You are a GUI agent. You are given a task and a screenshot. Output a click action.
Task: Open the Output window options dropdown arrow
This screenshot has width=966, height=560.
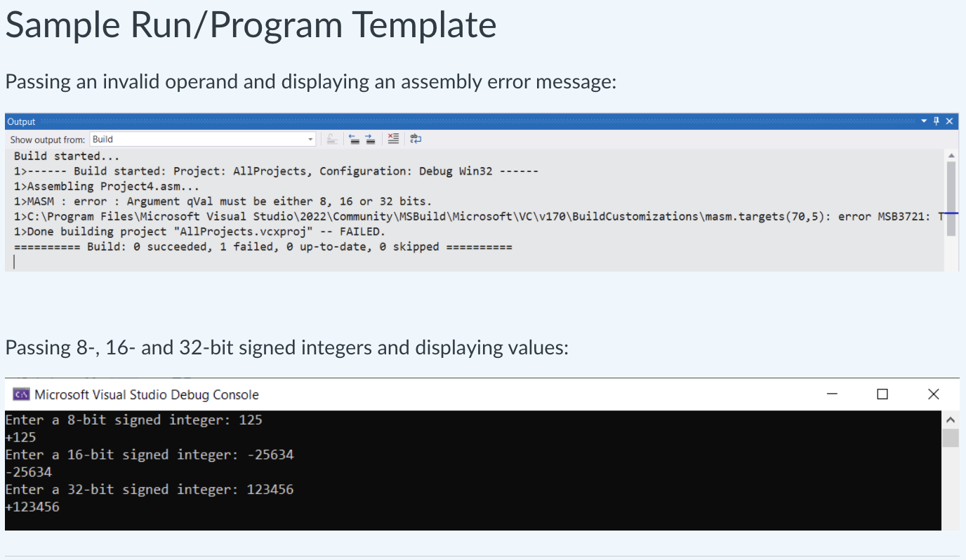click(x=924, y=121)
